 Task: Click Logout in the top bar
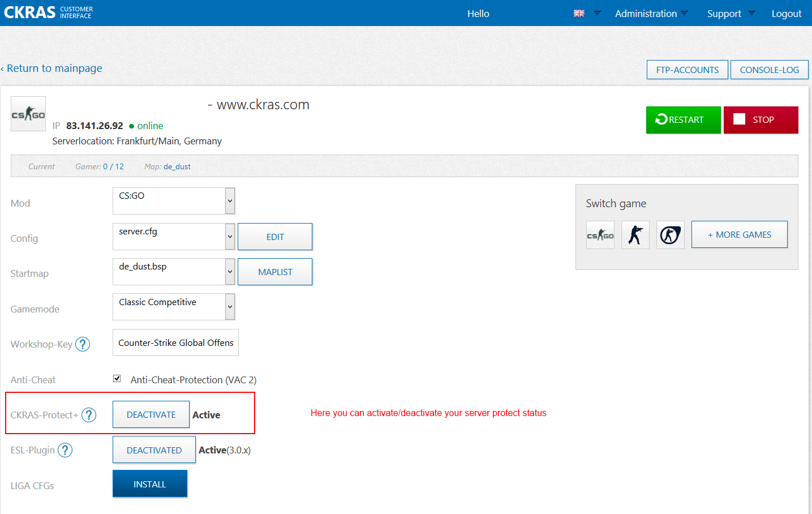pos(787,14)
